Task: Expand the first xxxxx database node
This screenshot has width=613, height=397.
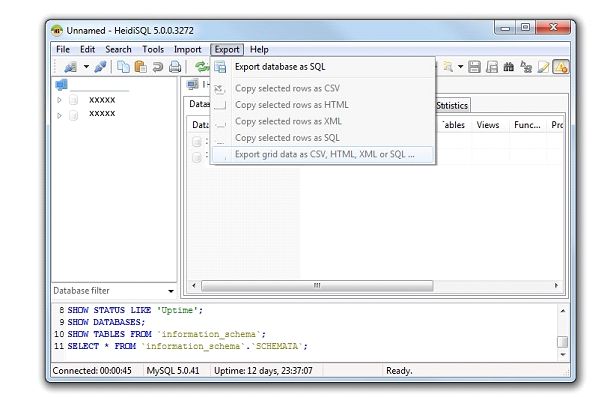Action: point(59,100)
